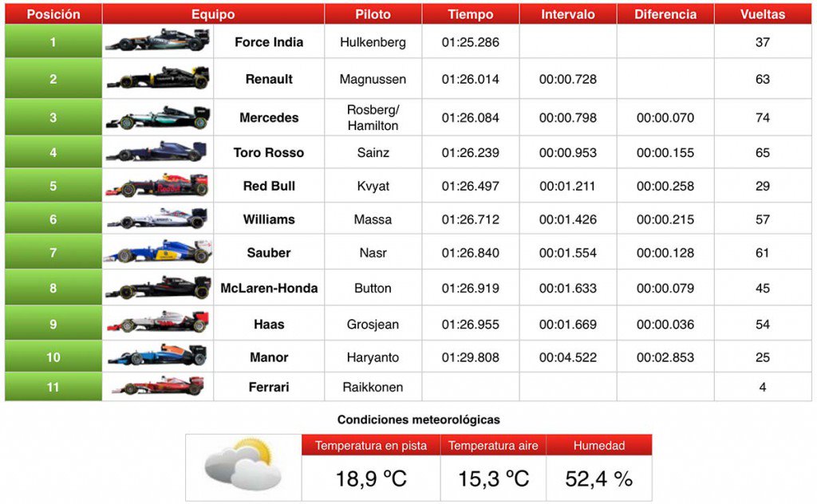This screenshot has width=817, height=504.
Task: Select the Intervalo column header
Action: 568,14
